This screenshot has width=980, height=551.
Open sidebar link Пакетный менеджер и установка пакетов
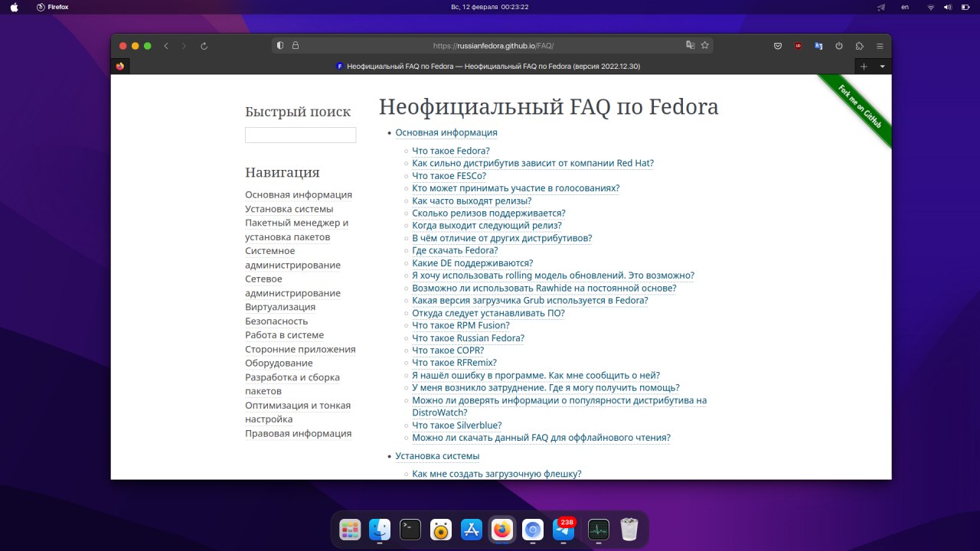(x=297, y=230)
